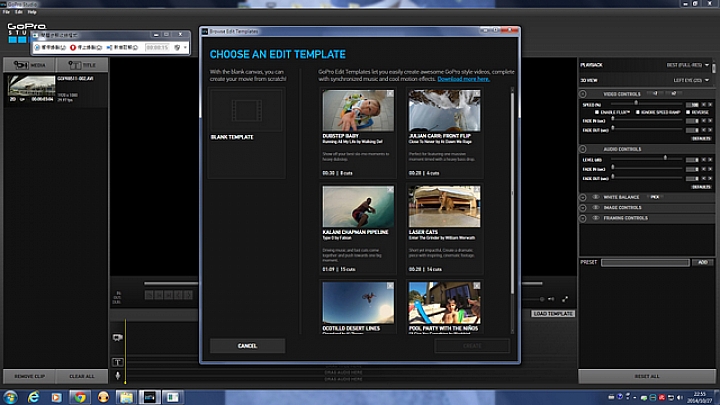This screenshot has height=405, width=720.
Task: Click corner X icon on Pool Party thumbnail
Action: 477,286
